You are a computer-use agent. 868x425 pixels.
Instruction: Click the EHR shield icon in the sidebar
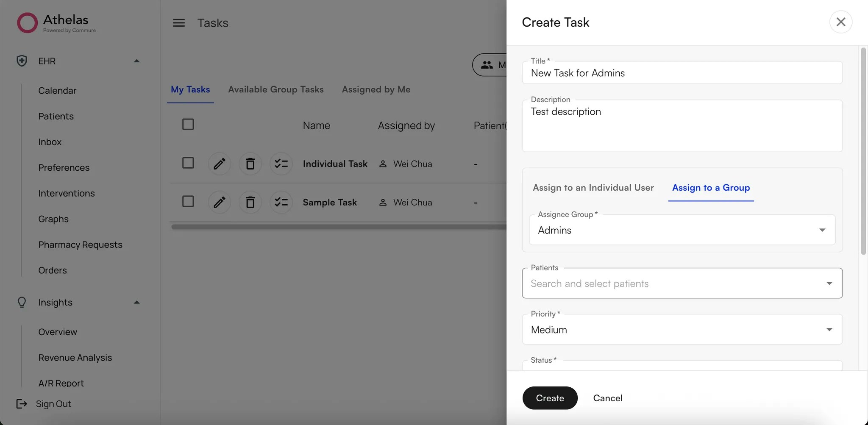[21, 61]
